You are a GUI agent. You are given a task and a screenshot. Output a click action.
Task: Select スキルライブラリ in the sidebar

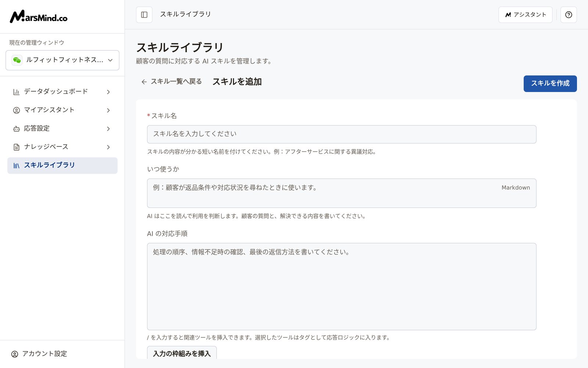click(62, 166)
